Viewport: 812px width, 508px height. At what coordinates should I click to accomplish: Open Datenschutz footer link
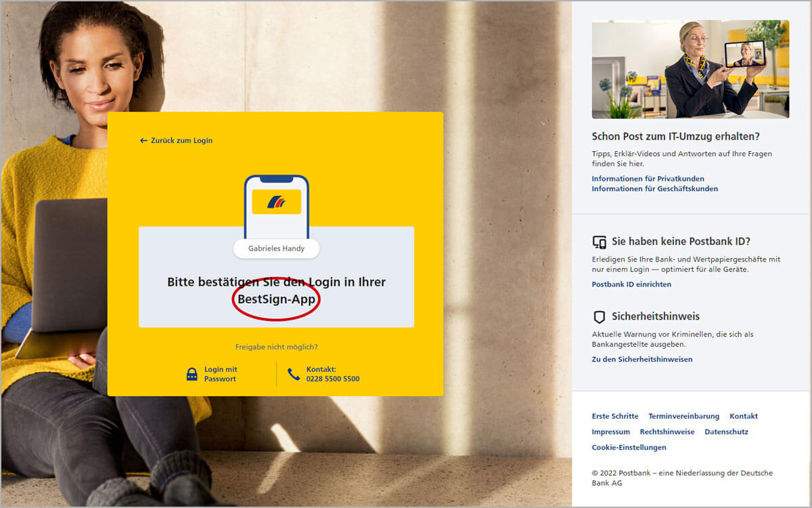coord(726,432)
